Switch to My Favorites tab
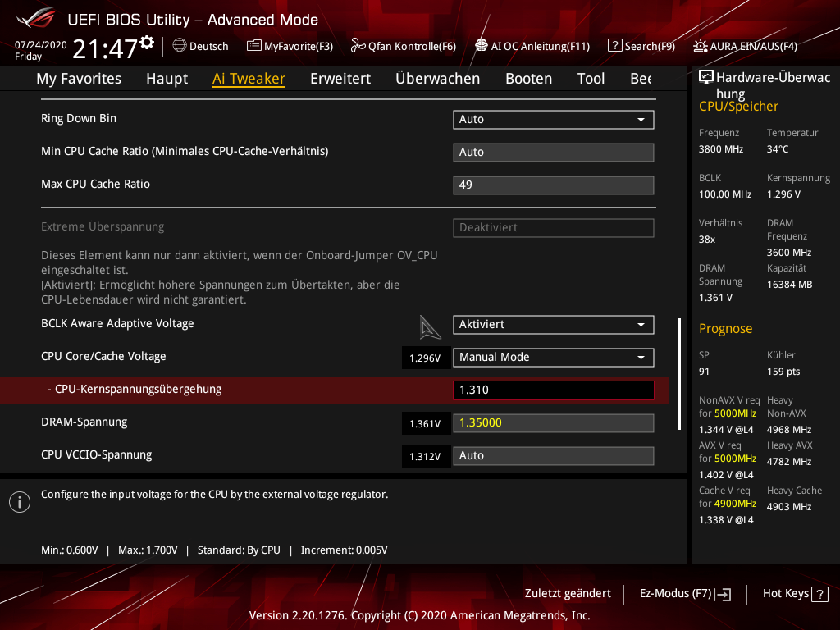840x630 pixels. click(x=79, y=79)
